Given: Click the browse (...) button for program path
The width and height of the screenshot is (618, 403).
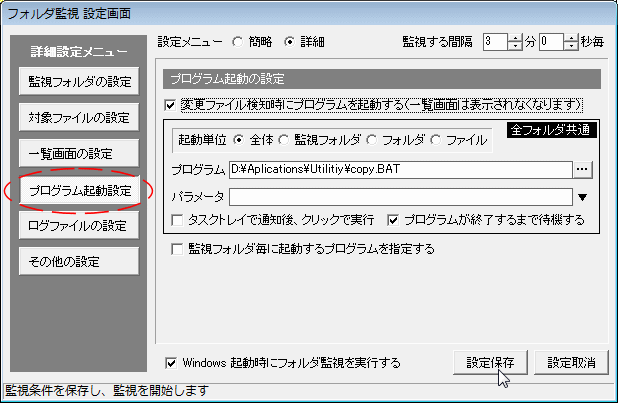Looking at the screenshot, I should coord(583,169).
